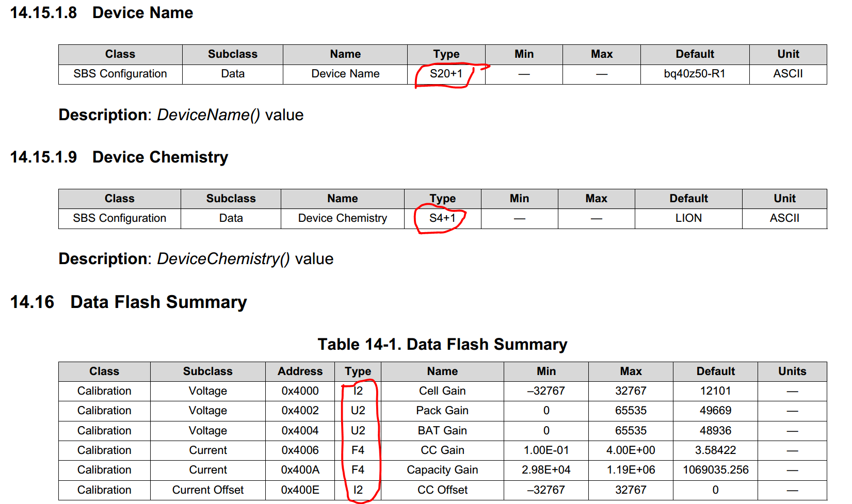This screenshot has height=504, width=852.
Task: Select the bq40z50-R1 default value
Action: click(694, 74)
